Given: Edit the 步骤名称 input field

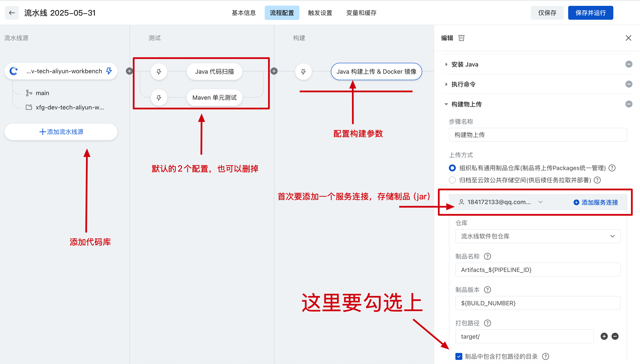Looking at the screenshot, I should click(538, 135).
